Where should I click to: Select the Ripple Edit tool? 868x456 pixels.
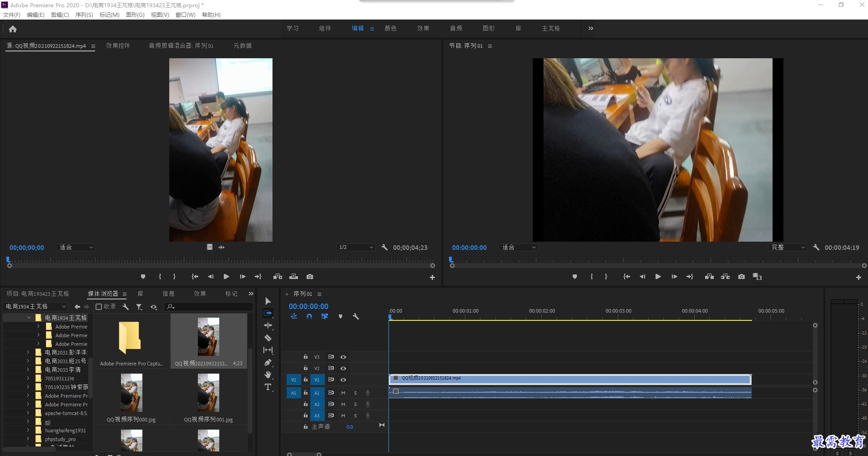click(x=268, y=325)
